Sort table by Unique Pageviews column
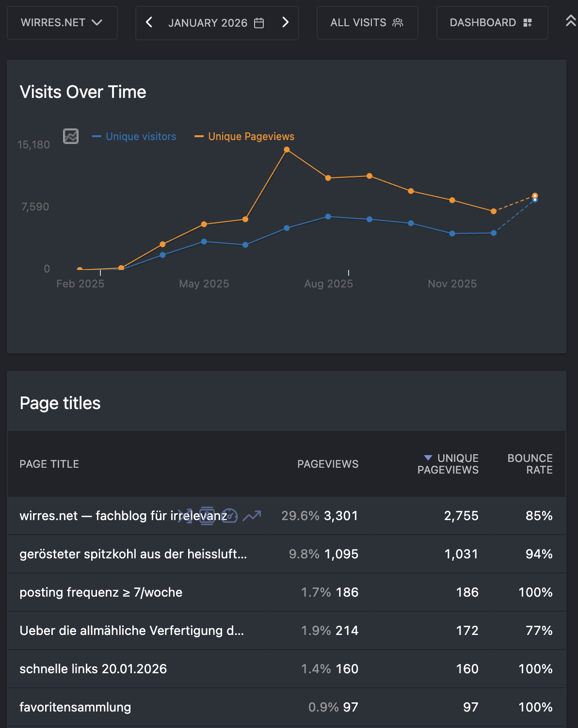 coord(448,464)
